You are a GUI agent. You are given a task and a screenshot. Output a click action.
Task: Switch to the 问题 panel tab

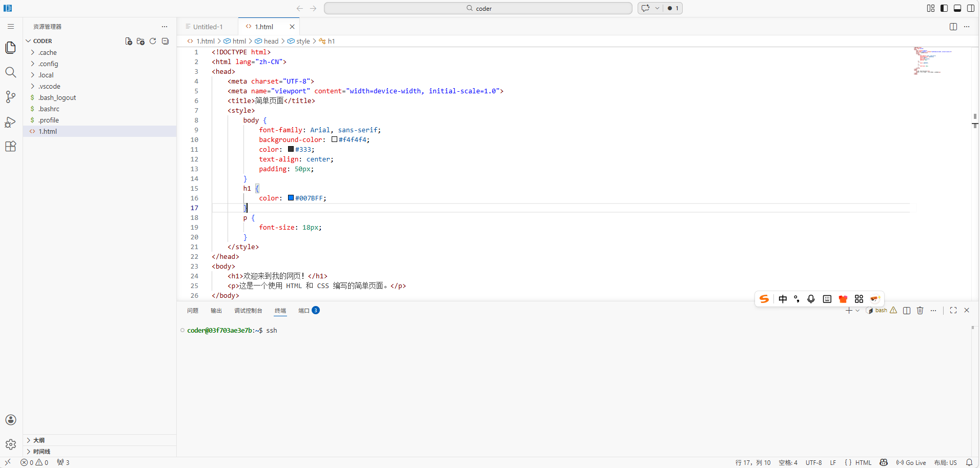[x=192, y=310]
